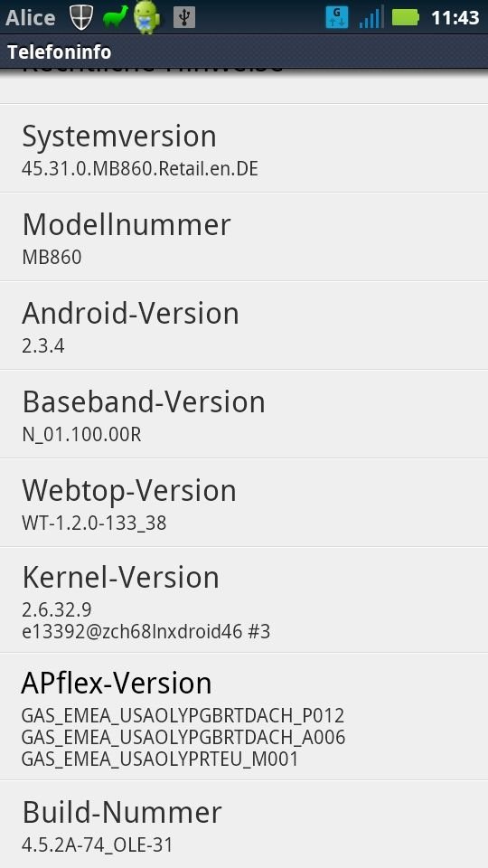This screenshot has width=488, height=868.
Task: Tap the blue G data network icon
Action: [x=336, y=17]
